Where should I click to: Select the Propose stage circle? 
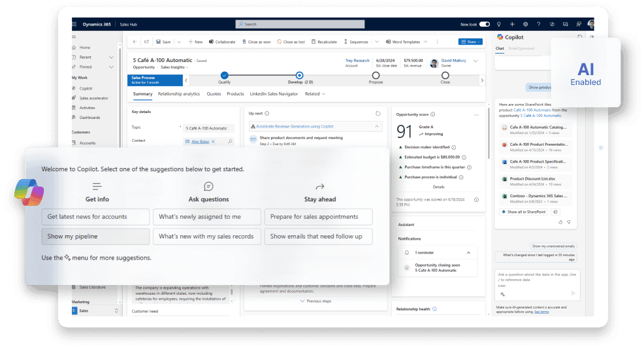coord(376,76)
